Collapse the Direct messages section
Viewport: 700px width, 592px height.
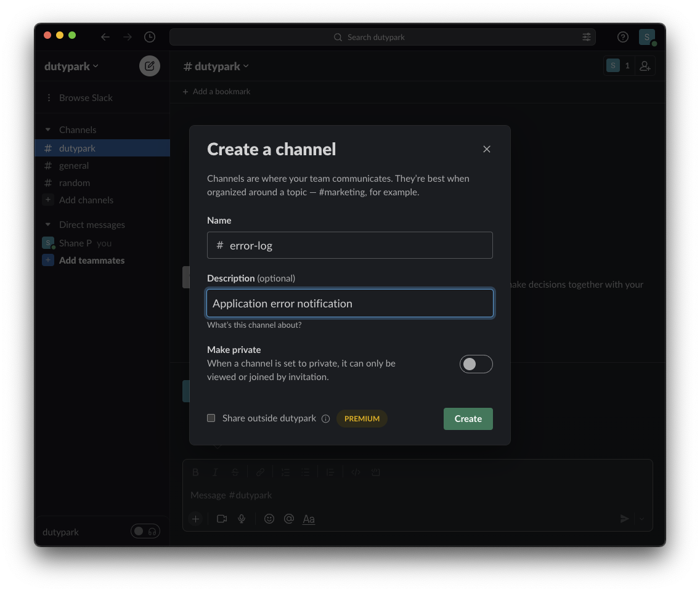[x=48, y=225]
